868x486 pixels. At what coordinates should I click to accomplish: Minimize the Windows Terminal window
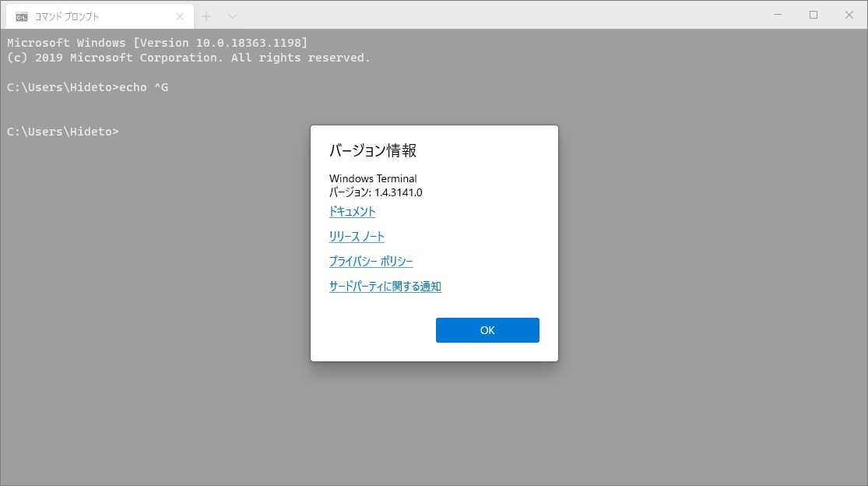click(x=776, y=14)
